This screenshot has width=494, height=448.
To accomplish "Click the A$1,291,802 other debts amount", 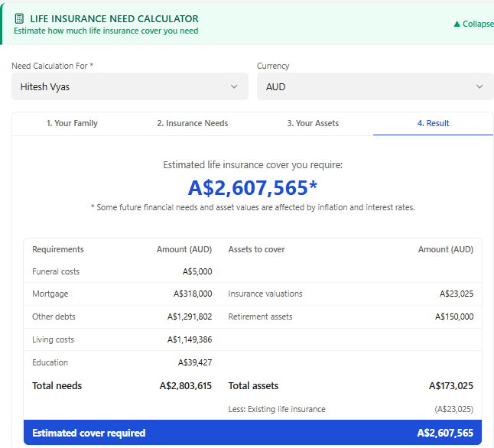I will (x=190, y=317).
